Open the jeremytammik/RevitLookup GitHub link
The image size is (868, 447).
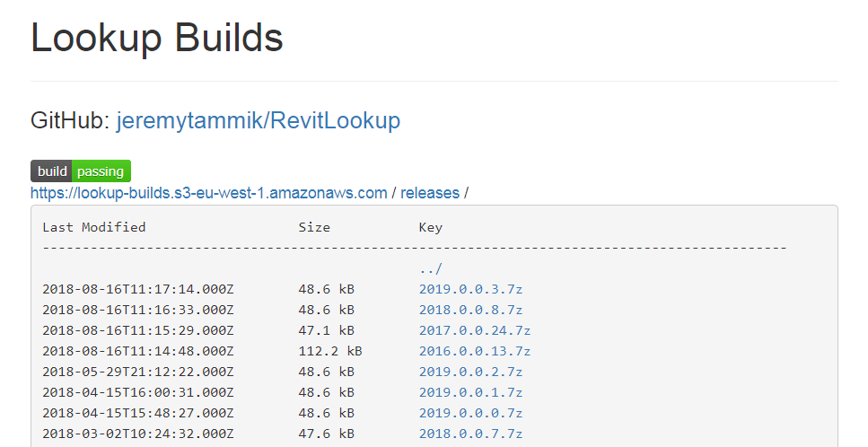[258, 120]
